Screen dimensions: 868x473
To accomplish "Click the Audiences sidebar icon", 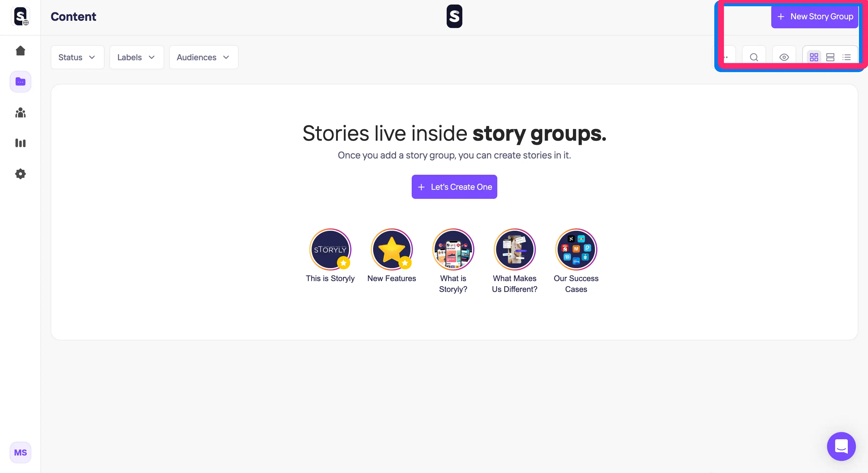I will click(20, 112).
